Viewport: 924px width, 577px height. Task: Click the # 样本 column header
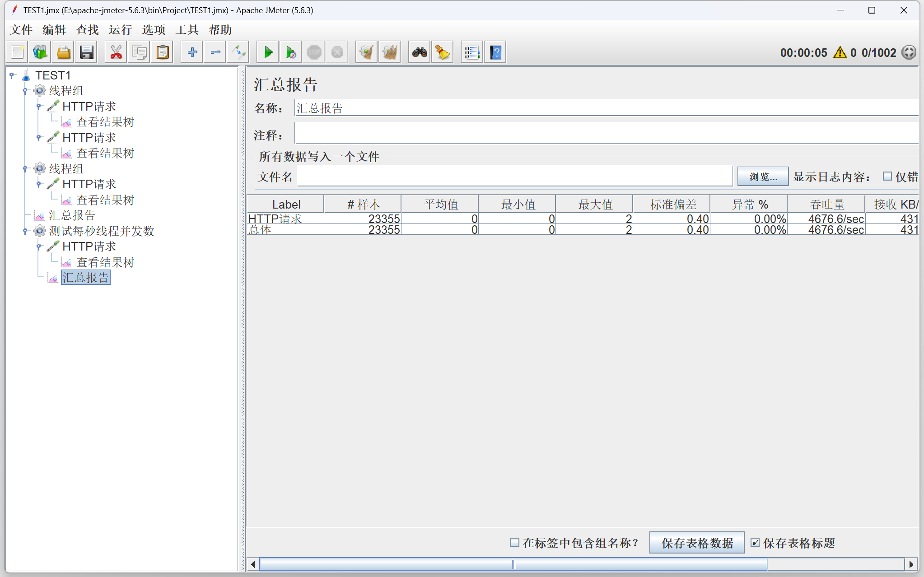pos(363,205)
